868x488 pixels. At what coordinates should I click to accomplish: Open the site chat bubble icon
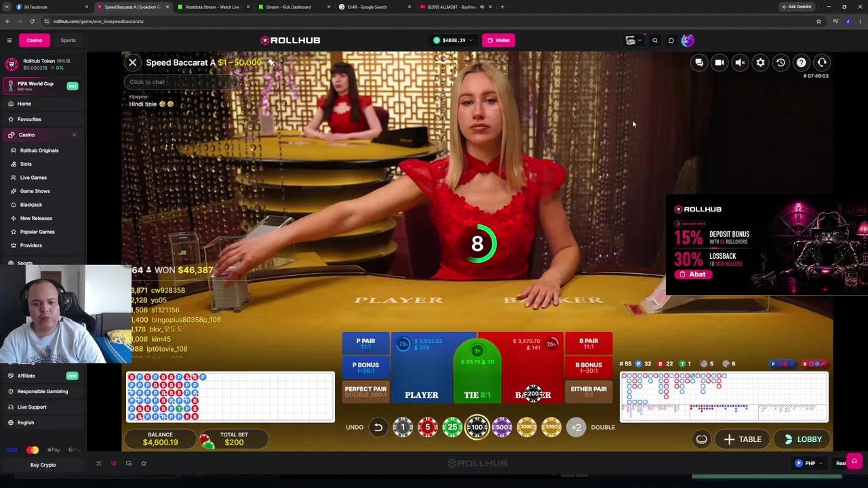[671, 41]
